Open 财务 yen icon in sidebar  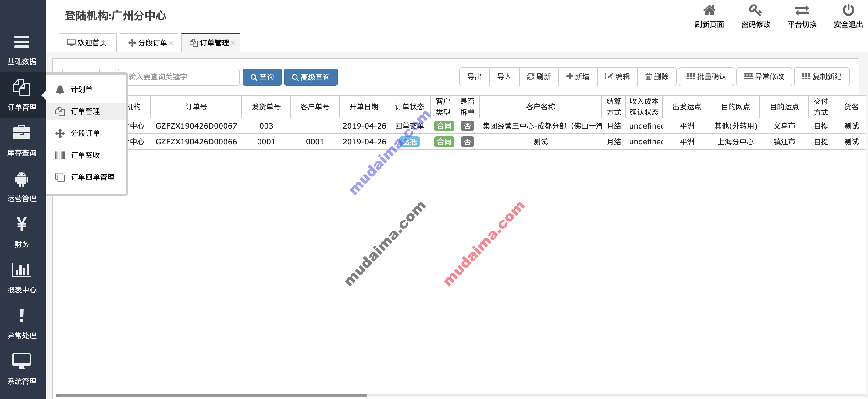tap(22, 224)
